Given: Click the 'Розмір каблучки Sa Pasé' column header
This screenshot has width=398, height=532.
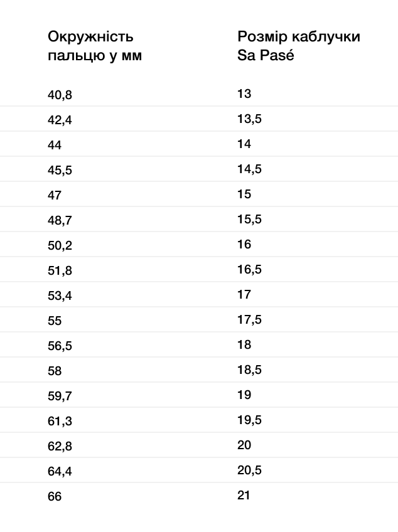Looking at the screenshot, I should (x=299, y=46).
